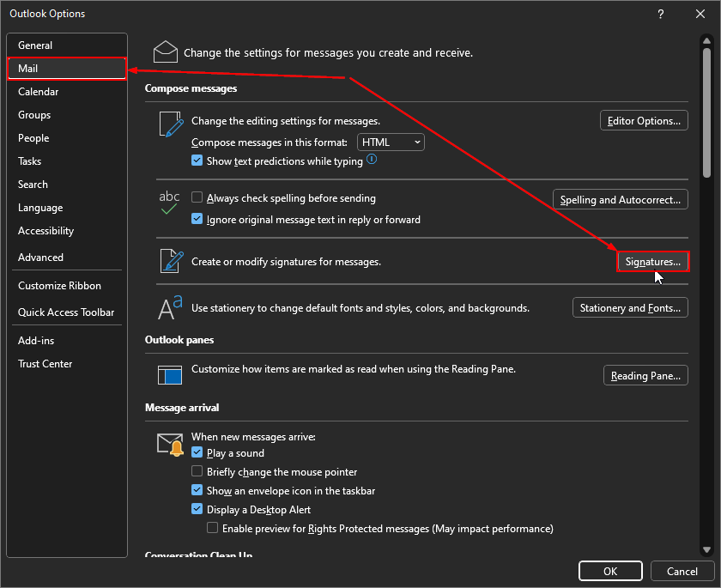721x588 pixels.
Task: Click the Reading Pane button
Action: pos(645,376)
